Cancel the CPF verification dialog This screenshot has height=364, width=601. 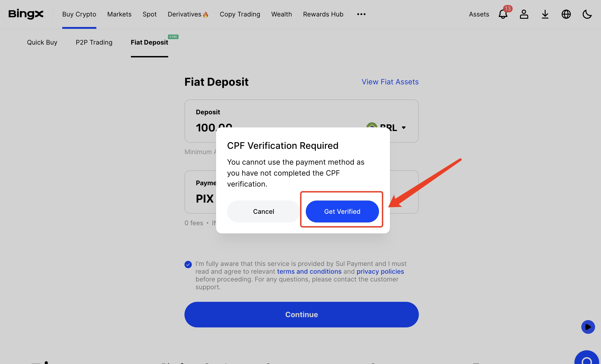(263, 211)
